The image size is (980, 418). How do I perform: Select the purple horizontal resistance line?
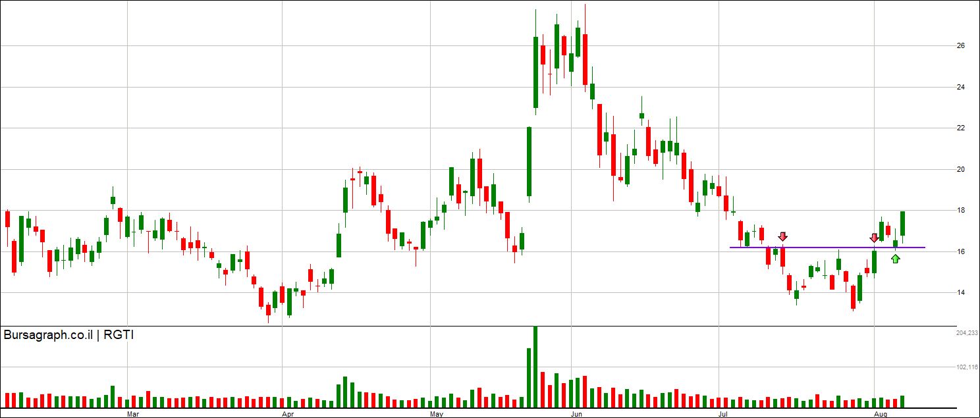point(827,248)
